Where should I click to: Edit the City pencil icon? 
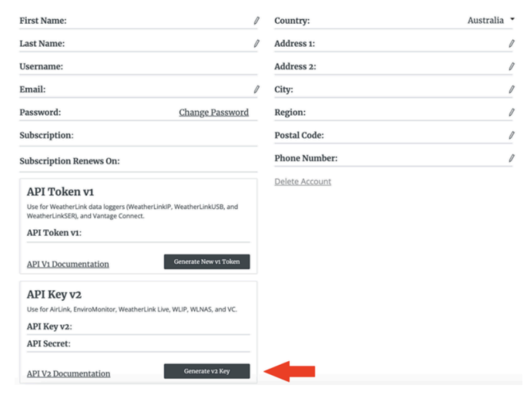511,89
